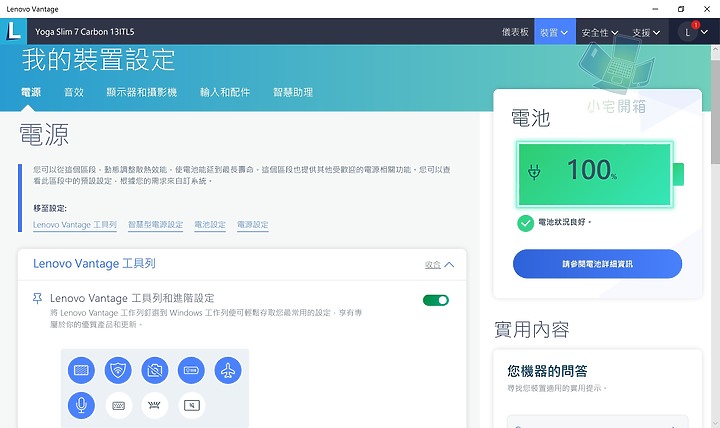Click the airplane mode icon
The height and width of the screenshot is (428, 720).
tap(228, 370)
